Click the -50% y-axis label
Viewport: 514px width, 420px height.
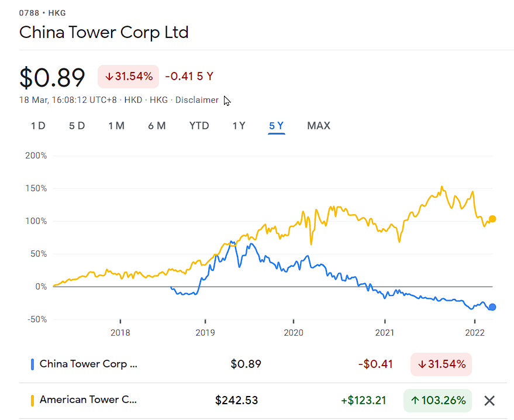tap(37, 319)
